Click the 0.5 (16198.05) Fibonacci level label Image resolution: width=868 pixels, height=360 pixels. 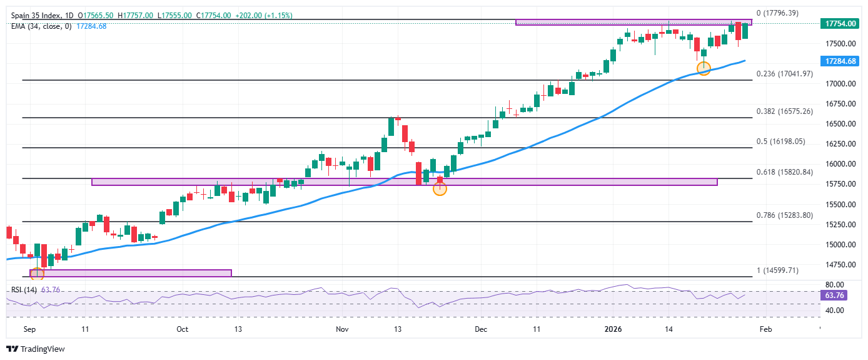780,141
